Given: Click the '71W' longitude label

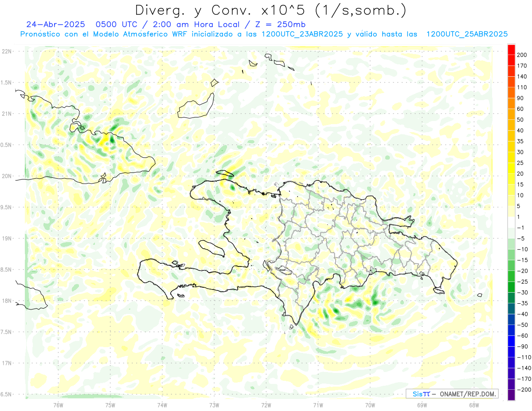Looking at the screenshot, I should (x=318, y=404).
